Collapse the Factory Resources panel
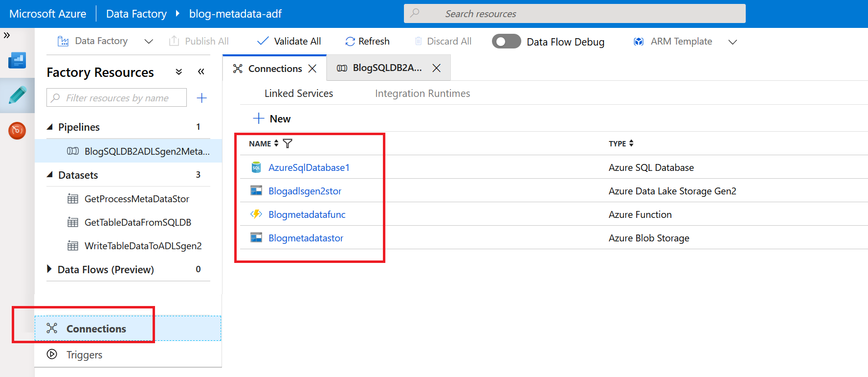This screenshot has width=868, height=377. coord(201,72)
